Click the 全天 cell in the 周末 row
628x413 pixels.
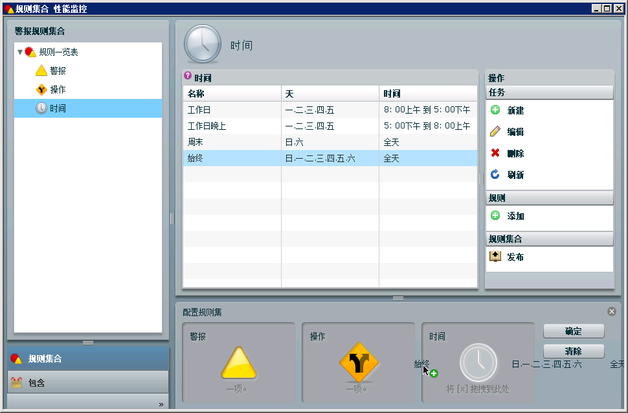pyautogui.click(x=391, y=142)
